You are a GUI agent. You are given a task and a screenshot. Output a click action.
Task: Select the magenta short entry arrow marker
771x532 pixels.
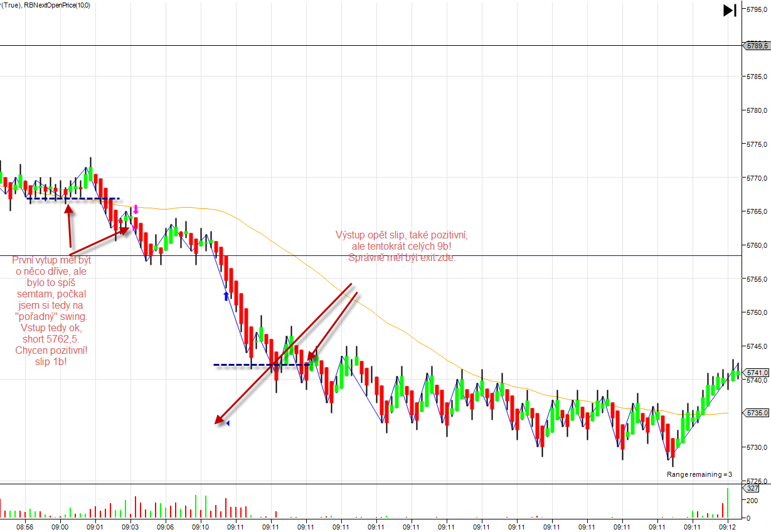click(136, 210)
